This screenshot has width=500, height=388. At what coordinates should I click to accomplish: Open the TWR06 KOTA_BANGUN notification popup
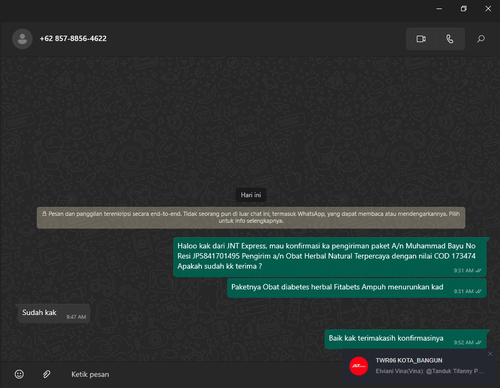pos(418,366)
